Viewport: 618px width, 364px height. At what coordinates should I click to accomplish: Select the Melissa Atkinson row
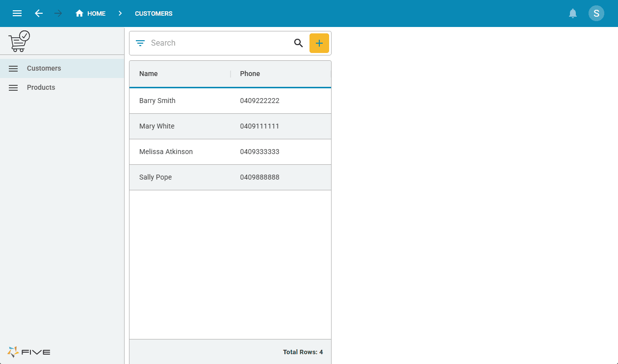(x=166, y=152)
